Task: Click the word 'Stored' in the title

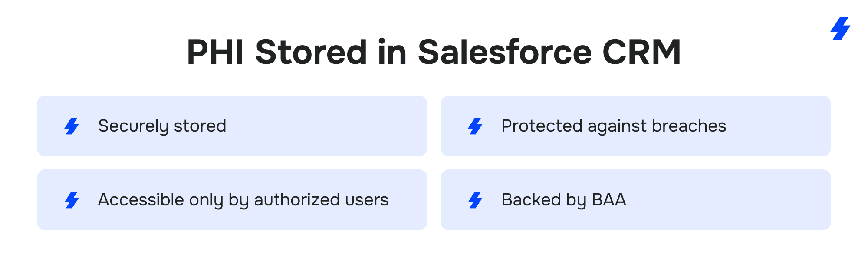Action: (x=311, y=52)
